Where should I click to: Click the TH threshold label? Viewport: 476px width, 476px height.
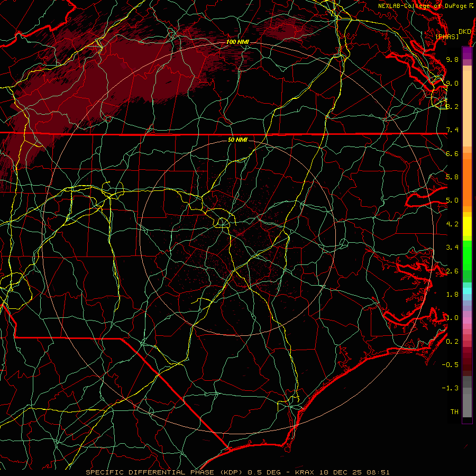(454, 412)
